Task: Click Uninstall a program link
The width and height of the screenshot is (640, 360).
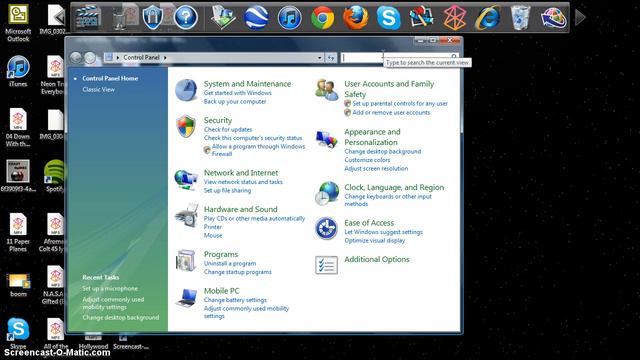Action: click(x=230, y=264)
